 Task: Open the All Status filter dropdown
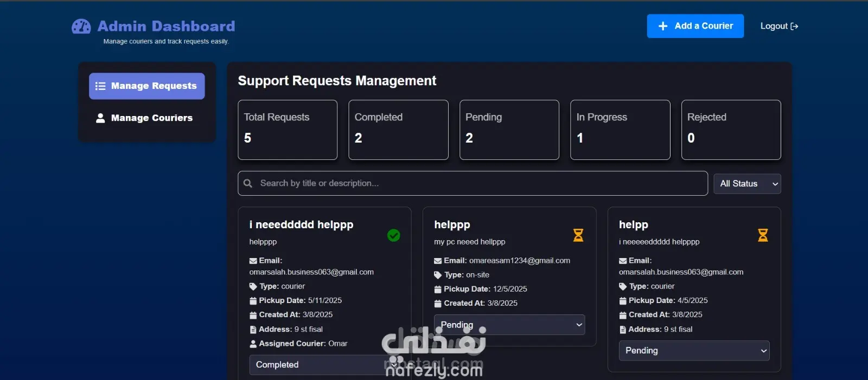point(747,184)
